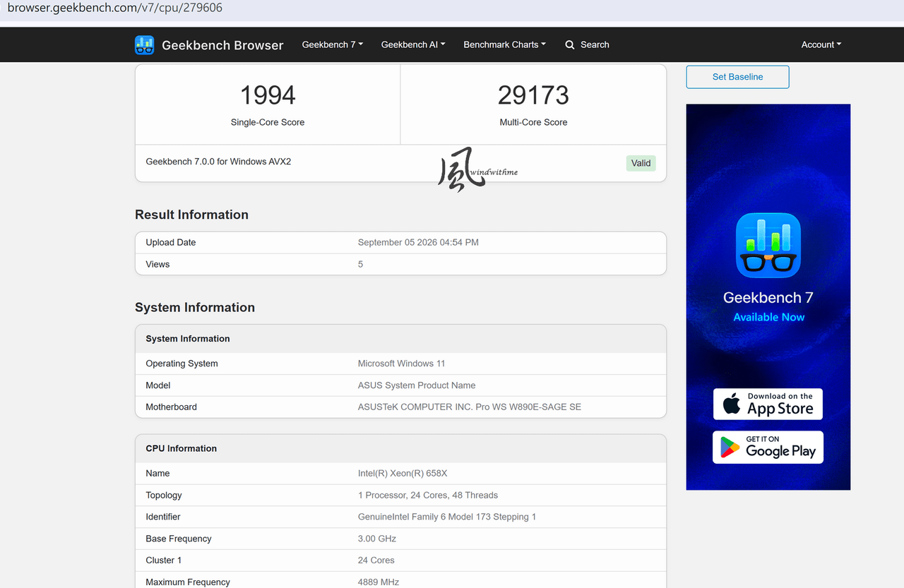
Task: Open the Benchmark Charts dropdown
Action: click(505, 44)
